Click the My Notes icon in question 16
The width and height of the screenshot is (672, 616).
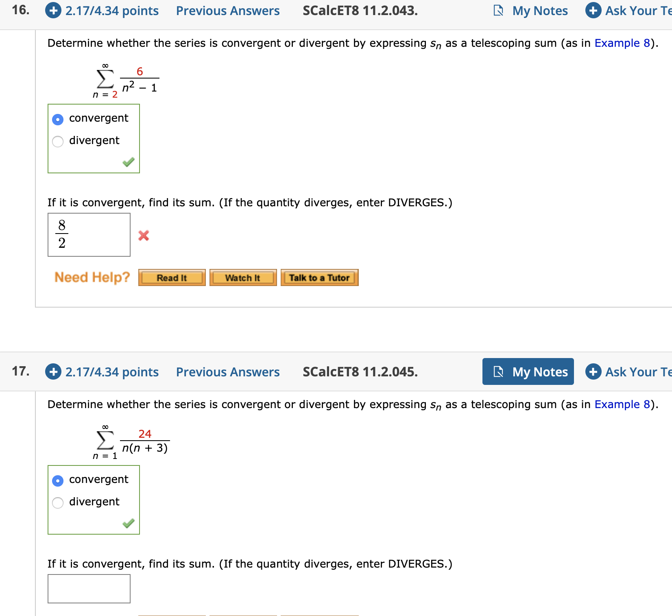(x=498, y=11)
